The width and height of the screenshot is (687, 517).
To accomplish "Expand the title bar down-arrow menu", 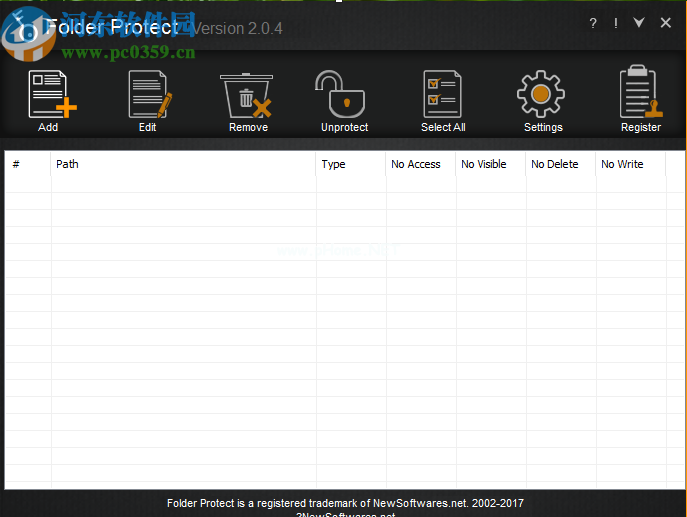I will [x=639, y=23].
